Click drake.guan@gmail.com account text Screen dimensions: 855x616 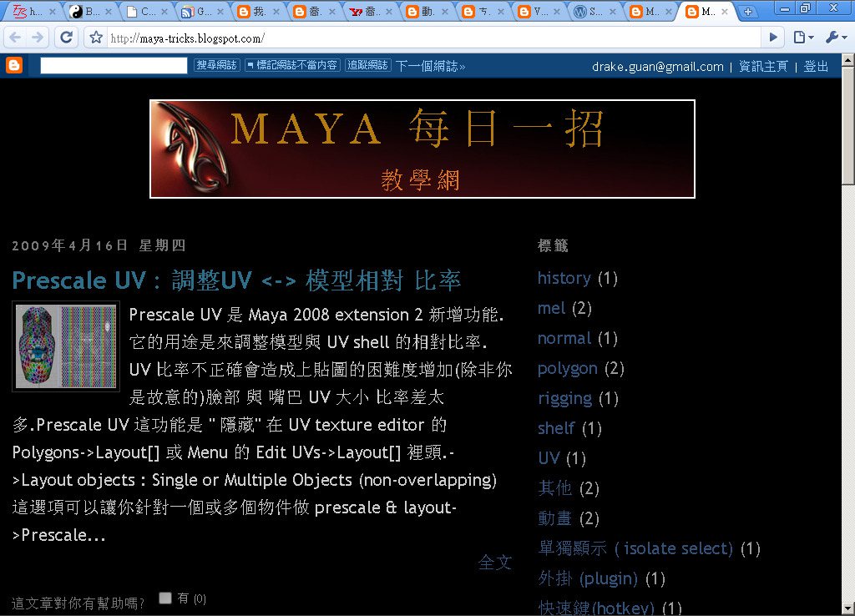[x=658, y=67]
